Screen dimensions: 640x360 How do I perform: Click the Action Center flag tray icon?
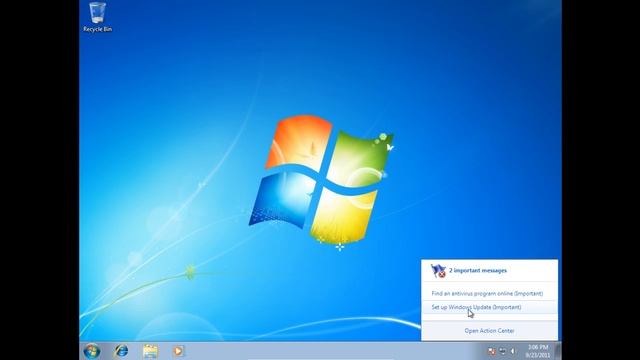492,351
